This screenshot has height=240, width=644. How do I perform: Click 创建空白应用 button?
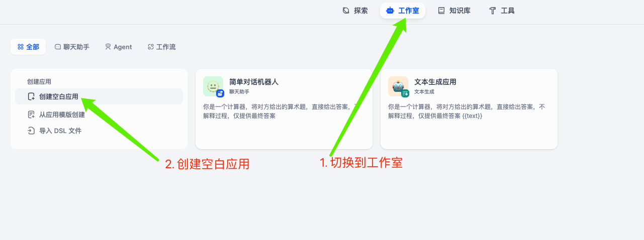point(99,96)
